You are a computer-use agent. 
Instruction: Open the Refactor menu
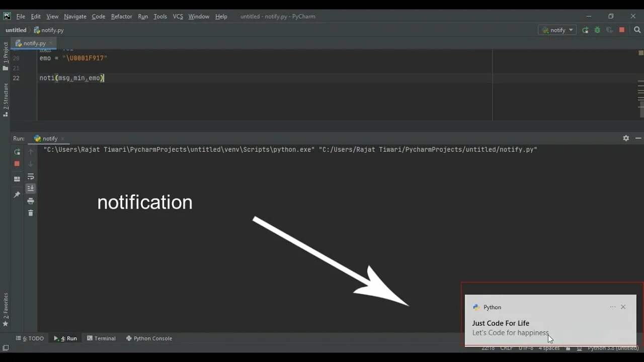pyautogui.click(x=121, y=17)
